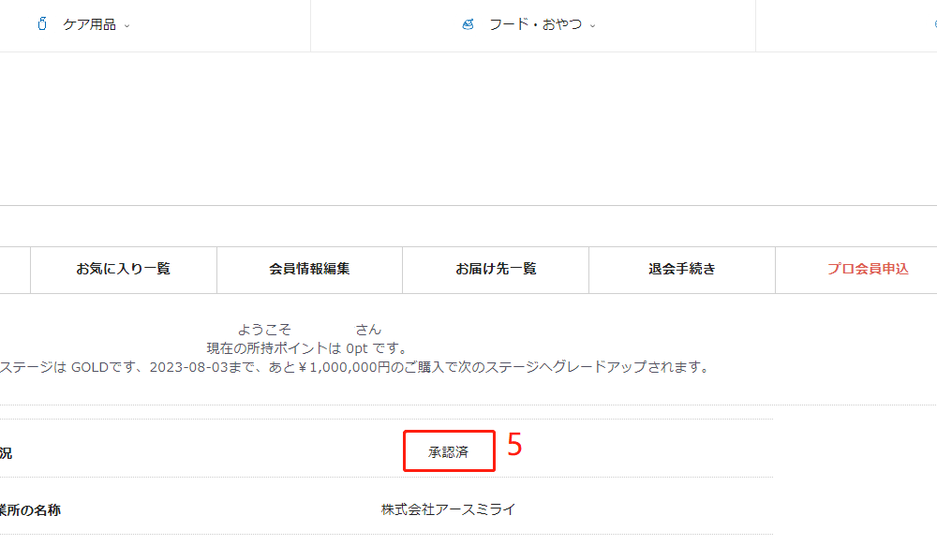This screenshot has height=560, width=937.
Task: Click the bottle icon beside ケア用品
Action: pyautogui.click(x=42, y=24)
